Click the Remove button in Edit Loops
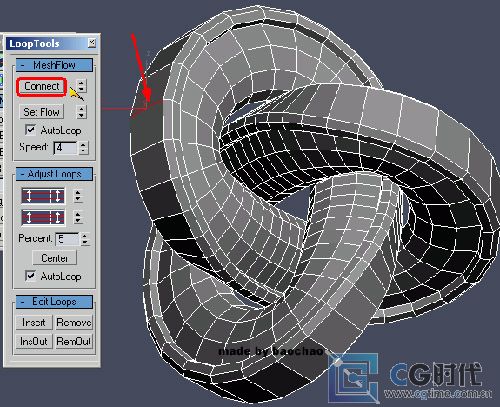 click(74, 322)
